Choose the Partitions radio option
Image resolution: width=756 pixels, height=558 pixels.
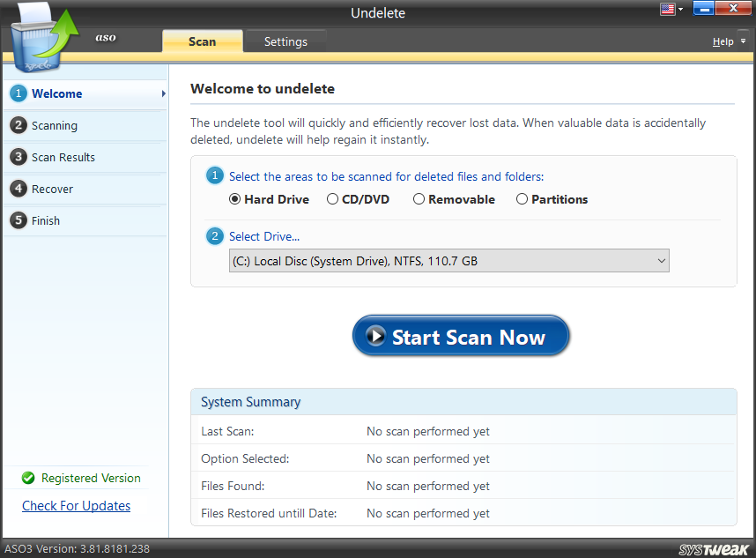click(x=523, y=199)
